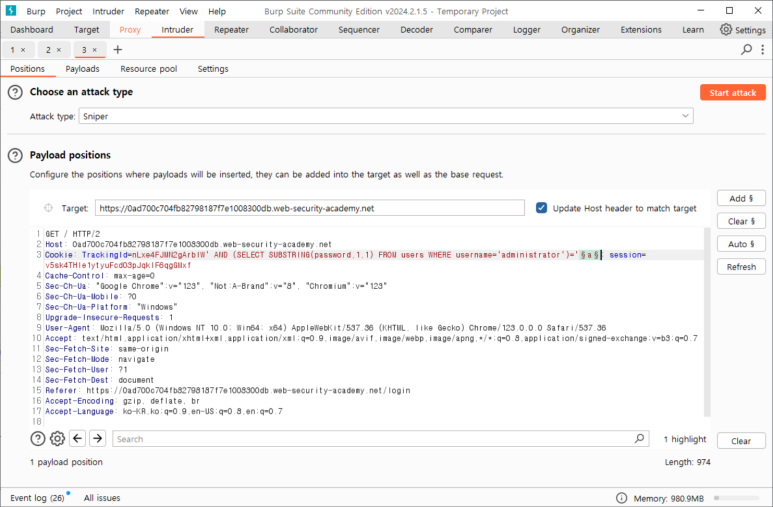Close Intruder tab 3
Viewport: 773px width, 507px height.
coord(95,50)
